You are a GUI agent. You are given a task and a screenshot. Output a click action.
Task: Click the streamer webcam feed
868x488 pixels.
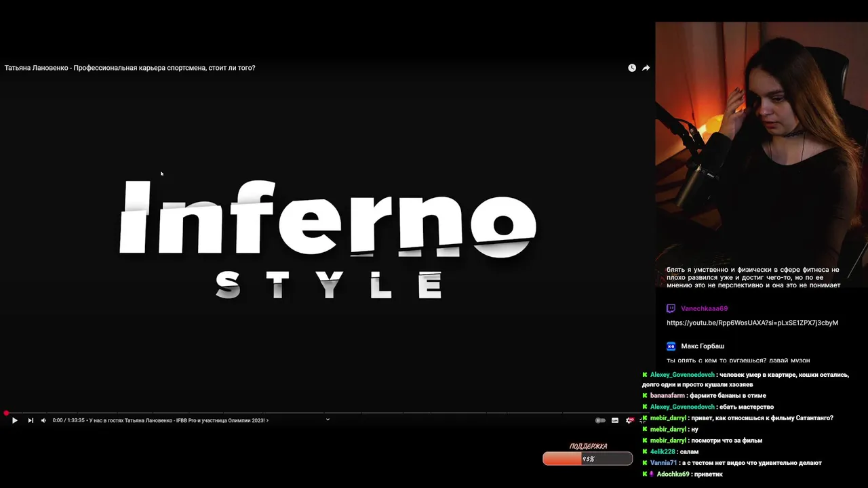762,155
